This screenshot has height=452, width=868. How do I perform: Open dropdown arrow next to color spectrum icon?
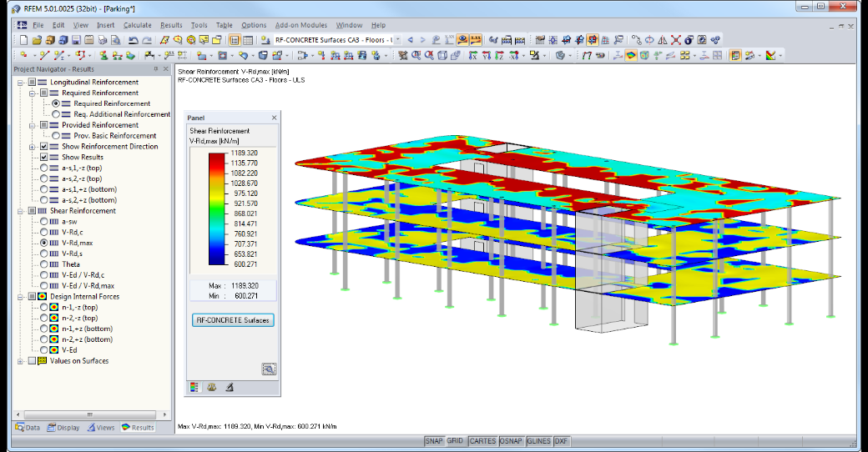click(x=780, y=55)
